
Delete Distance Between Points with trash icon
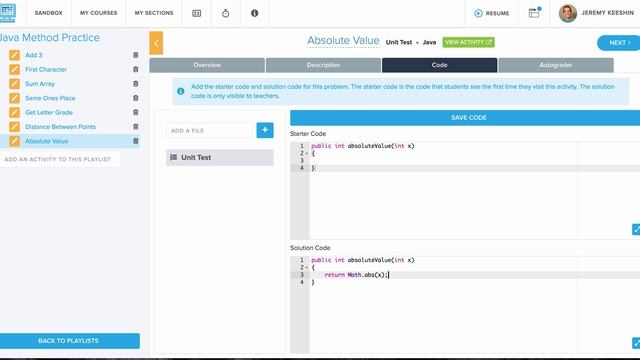coord(136,127)
